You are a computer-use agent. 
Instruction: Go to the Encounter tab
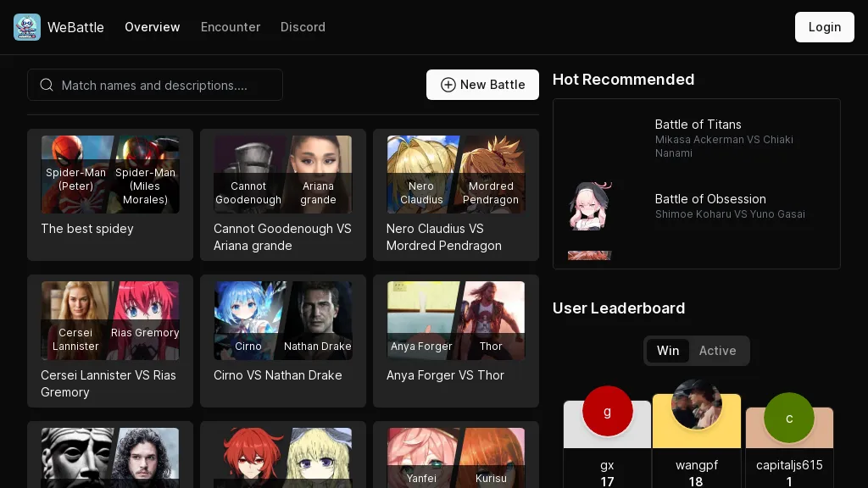(231, 27)
